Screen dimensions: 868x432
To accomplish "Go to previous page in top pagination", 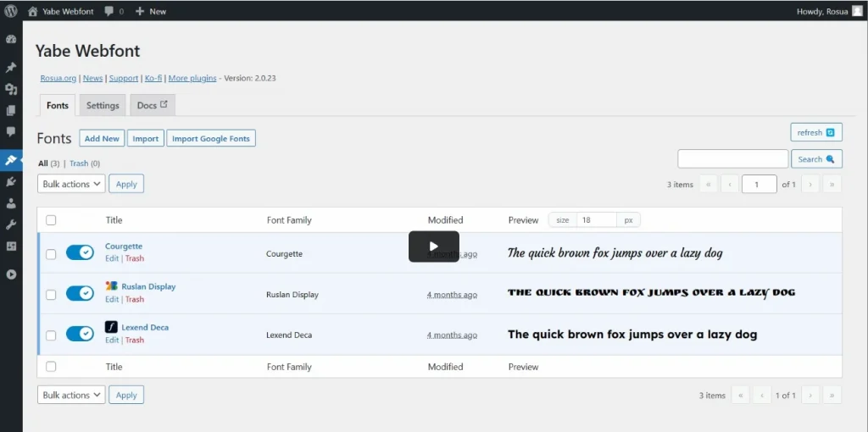I will pyautogui.click(x=730, y=184).
